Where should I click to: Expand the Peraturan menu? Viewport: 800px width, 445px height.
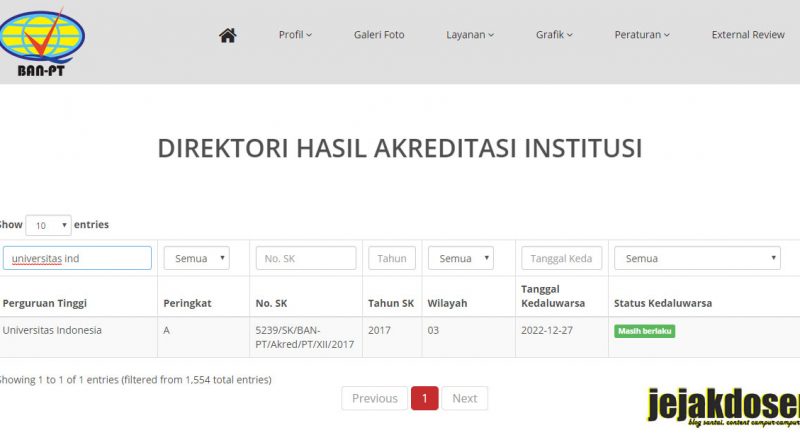(x=642, y=35)
